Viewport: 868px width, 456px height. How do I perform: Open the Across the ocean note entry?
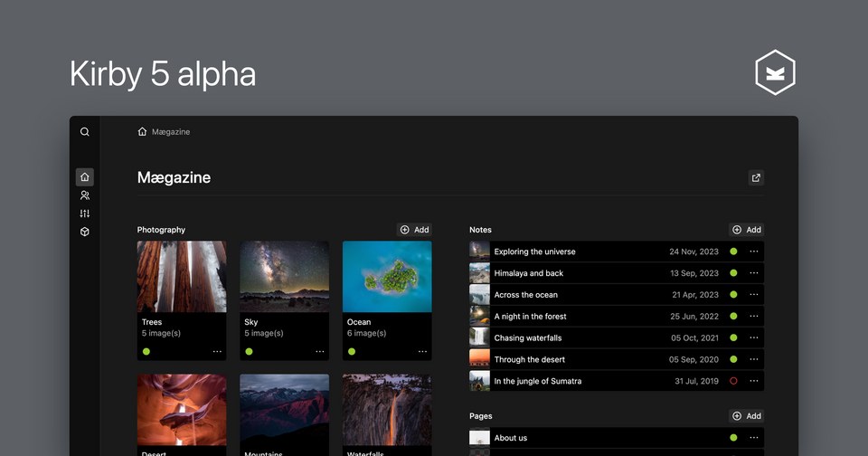[x=525, y=295]
